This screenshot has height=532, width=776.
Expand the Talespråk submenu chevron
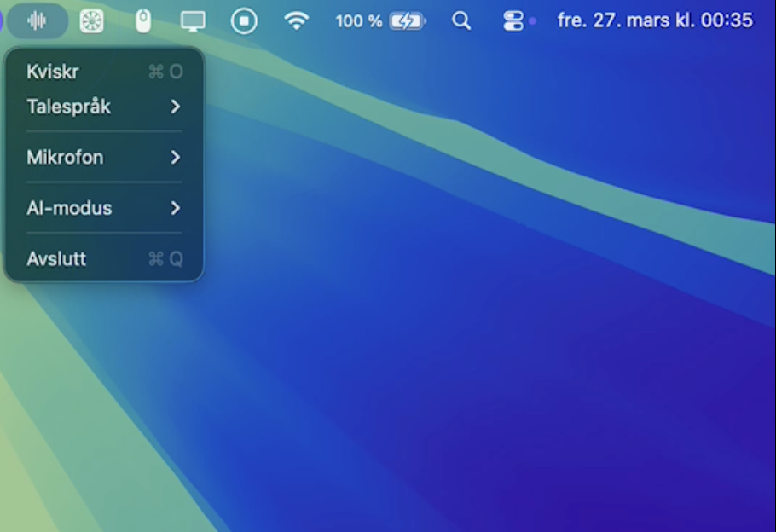coord(177,107)
